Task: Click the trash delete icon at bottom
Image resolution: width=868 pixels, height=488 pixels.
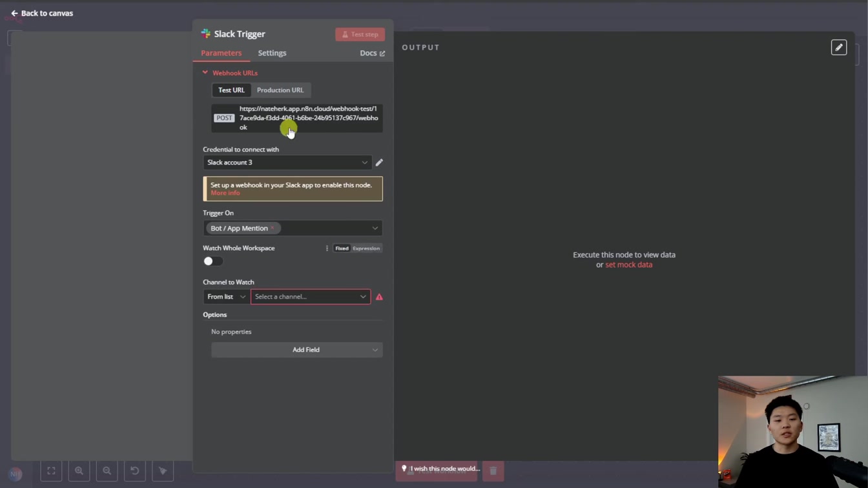Action: tap(493, 471)
